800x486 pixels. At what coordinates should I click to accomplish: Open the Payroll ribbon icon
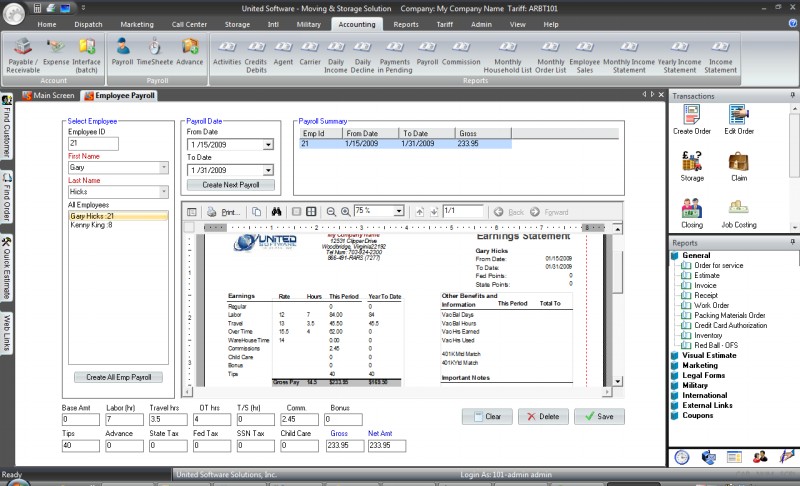tap(122, 52)
